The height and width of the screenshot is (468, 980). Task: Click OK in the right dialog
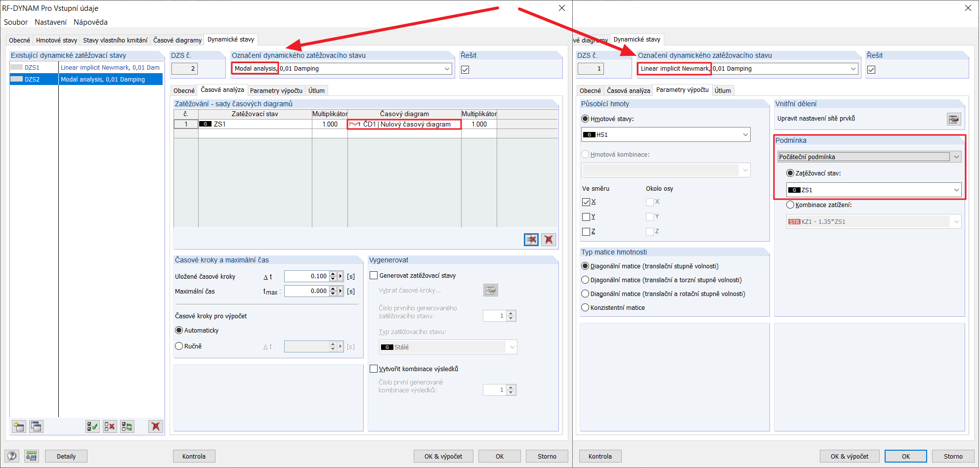(906, 456)
